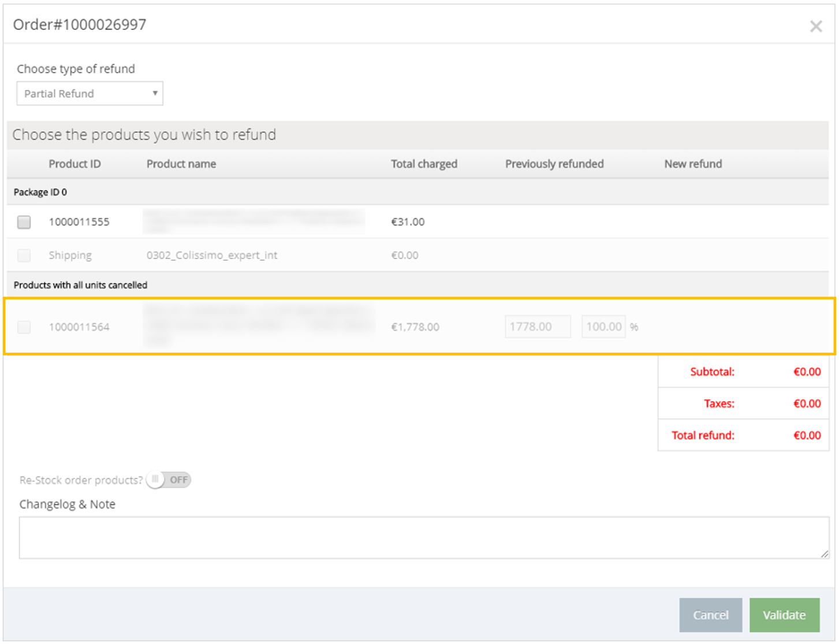The image size is (839, 644).
Task: Click the Total charged column header
Action: coord(423,164)
